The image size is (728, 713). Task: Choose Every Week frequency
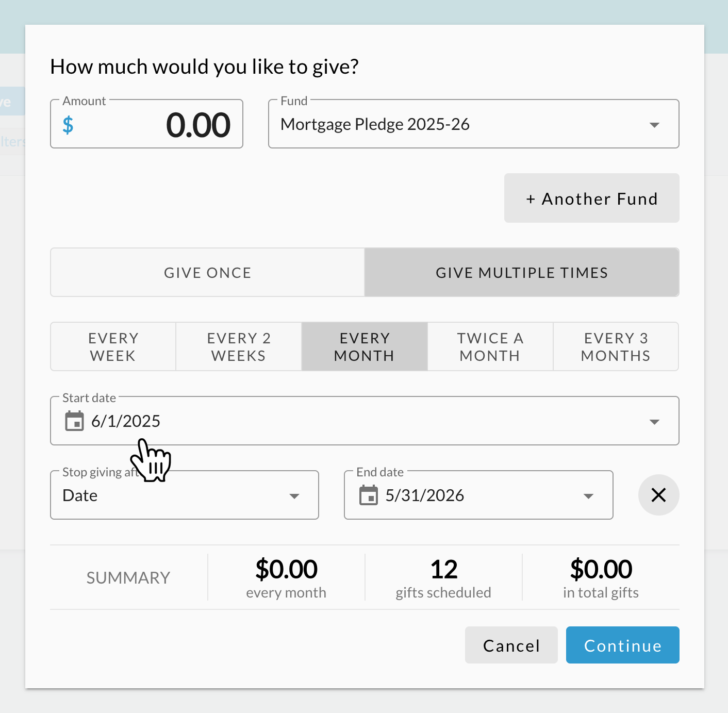(x=113, y=346)
